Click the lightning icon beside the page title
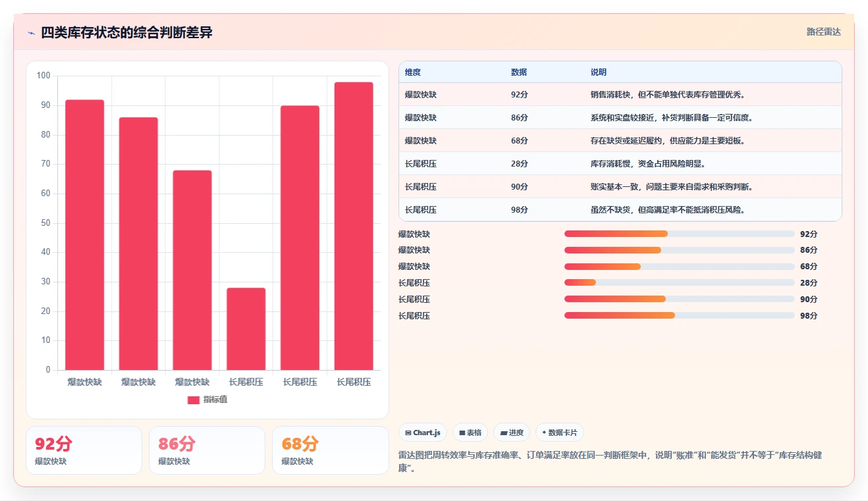 (x=31, y=33)
